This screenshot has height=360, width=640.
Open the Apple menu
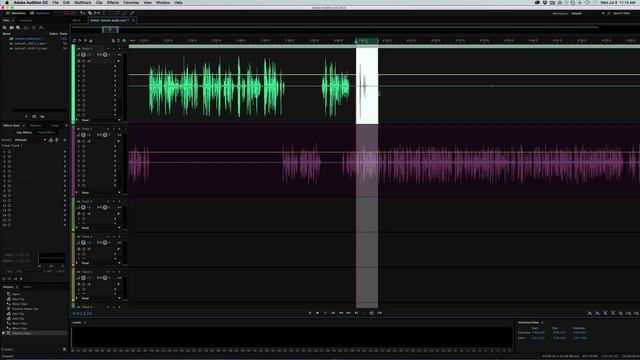7,2
